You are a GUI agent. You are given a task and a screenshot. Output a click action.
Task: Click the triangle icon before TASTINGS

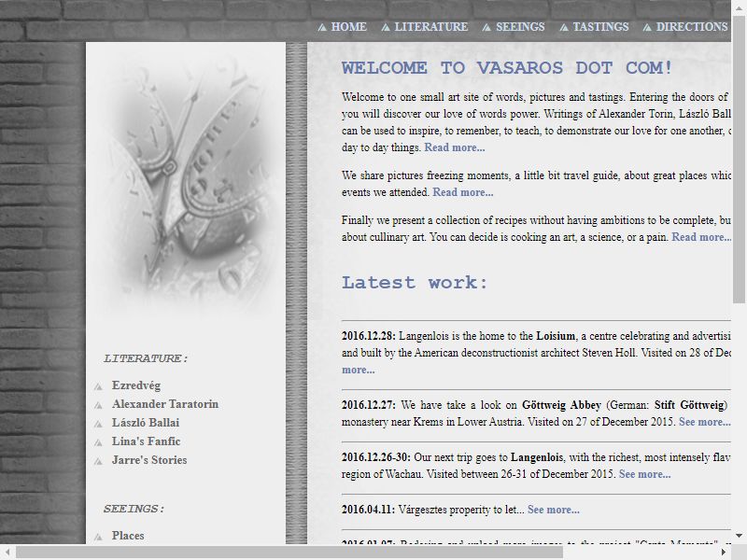click(564, 28)
